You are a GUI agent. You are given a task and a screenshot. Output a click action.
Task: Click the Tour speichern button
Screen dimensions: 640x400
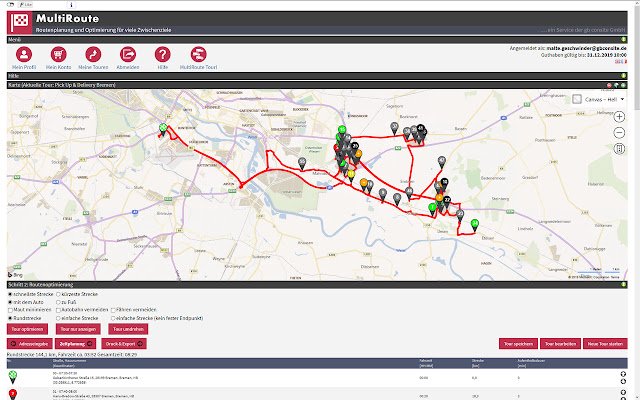click(518, 344)
